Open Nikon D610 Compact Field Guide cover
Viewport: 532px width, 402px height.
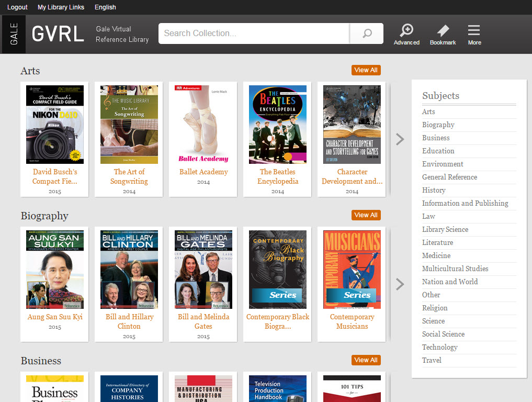tap(54, 125)
